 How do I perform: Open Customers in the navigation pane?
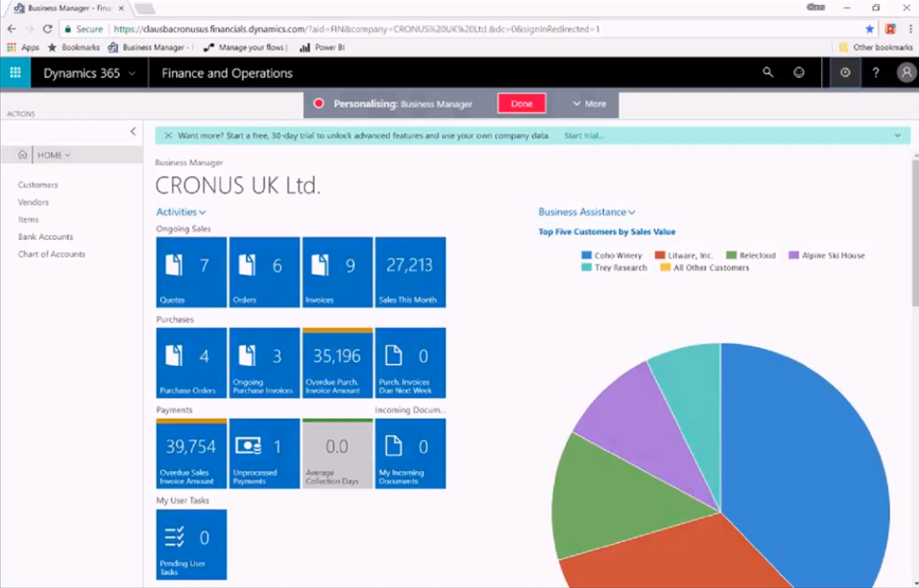tap(38, 185)
